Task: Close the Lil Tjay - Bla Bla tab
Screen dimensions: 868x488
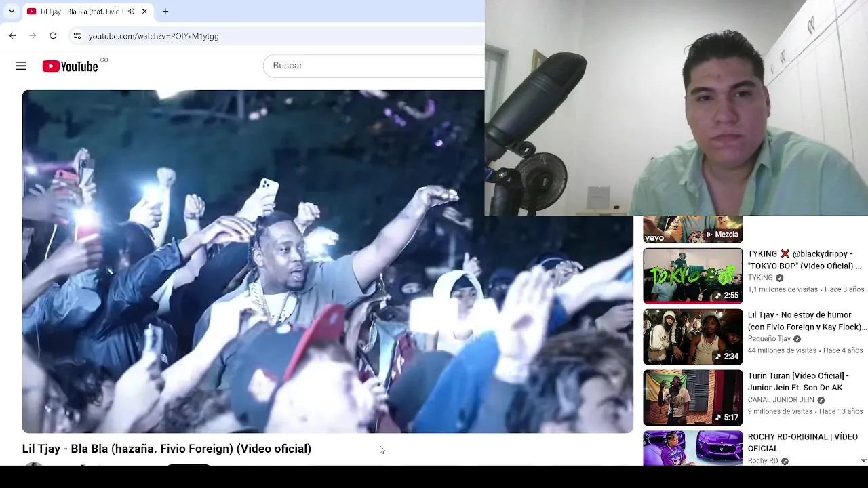Action: (x=144, y=12)
